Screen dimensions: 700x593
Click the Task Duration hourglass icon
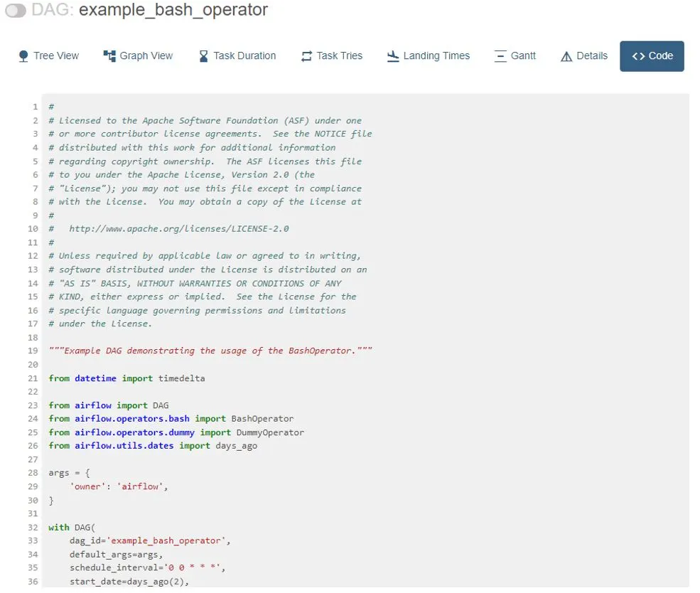point(203,56)
